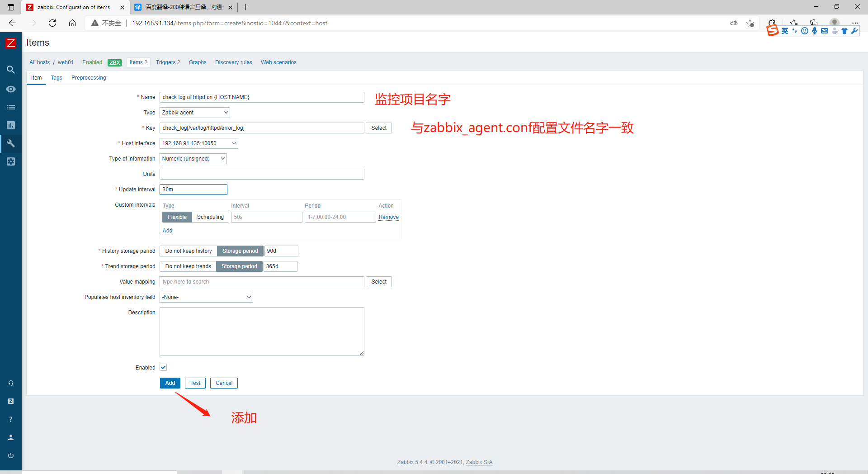Open Triggers 2 navigation link

click(x=168, y=62)
